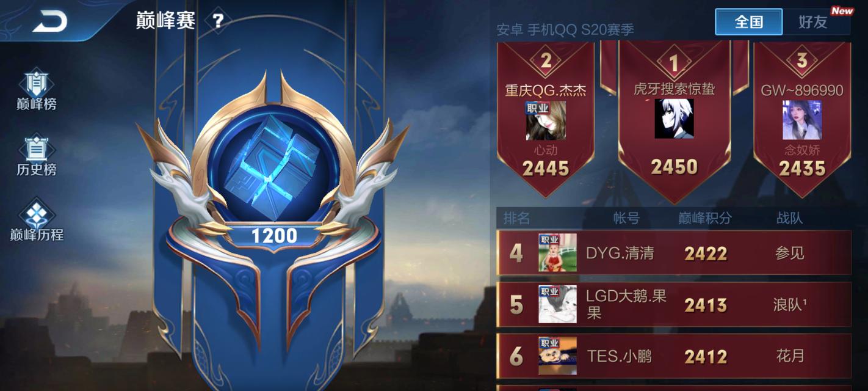Tap avatar of rank 5 player
The width and height of the screenshot is (868, 391).
coord(557,304)
